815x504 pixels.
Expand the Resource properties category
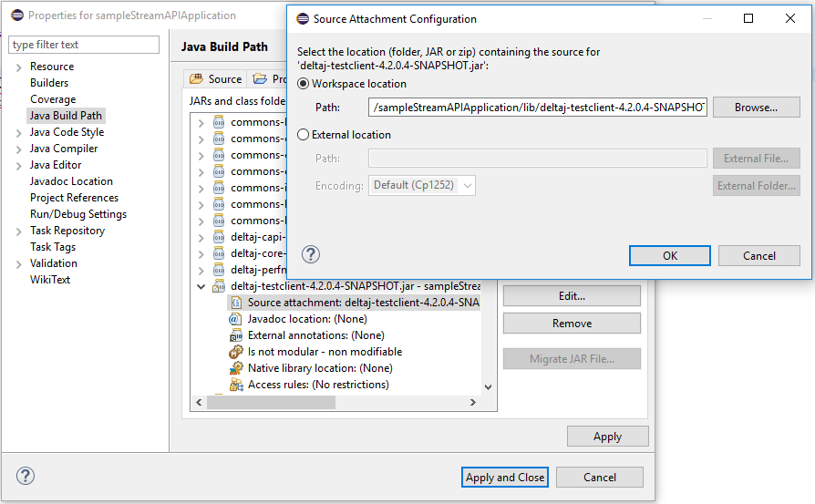point(19,67)
